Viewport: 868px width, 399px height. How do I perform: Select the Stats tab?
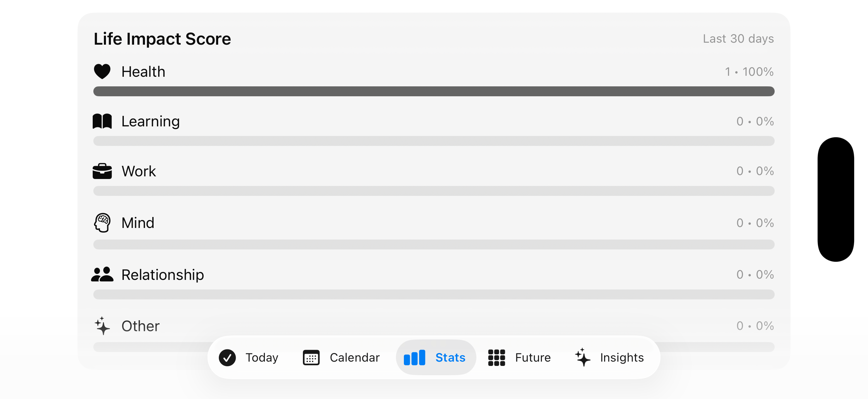(435, 357)
